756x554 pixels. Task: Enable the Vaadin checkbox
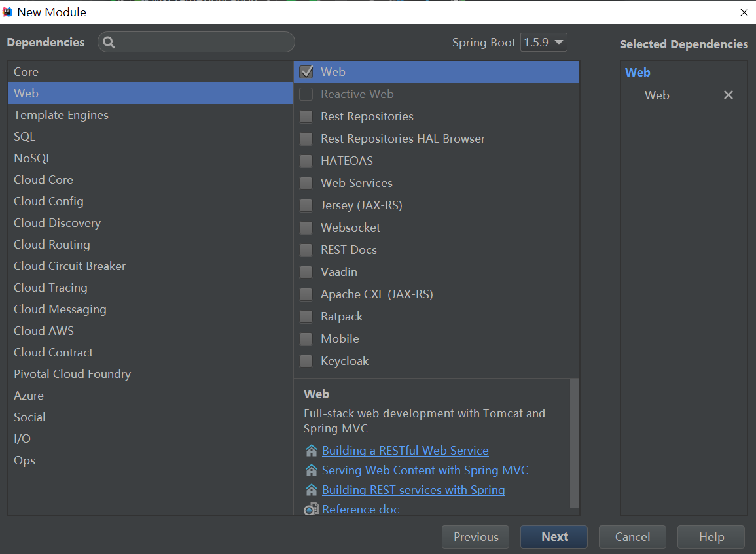click(306, 272)
